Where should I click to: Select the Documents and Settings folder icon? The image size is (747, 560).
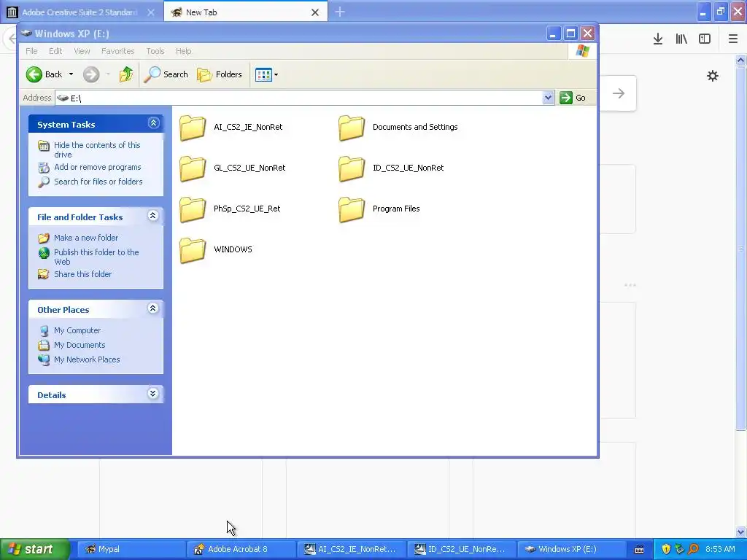[352, 128]
